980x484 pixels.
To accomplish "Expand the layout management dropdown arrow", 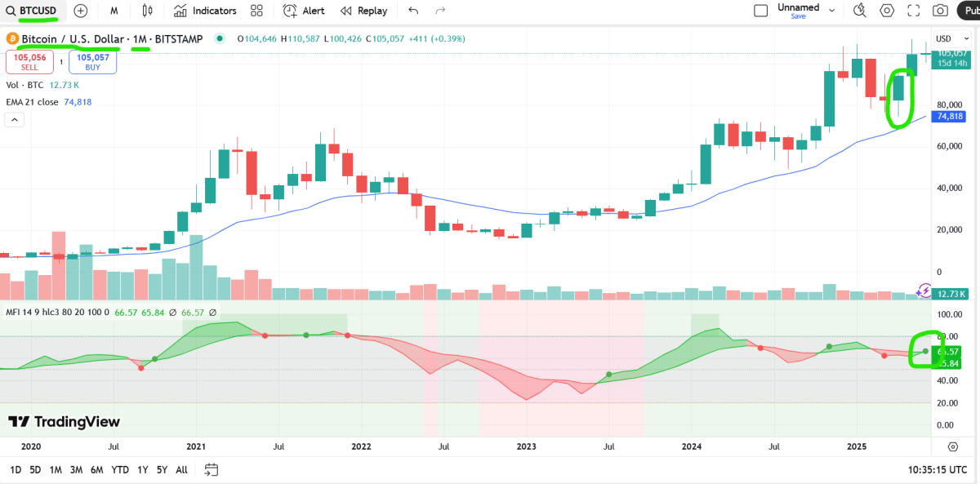I will 832,11.
